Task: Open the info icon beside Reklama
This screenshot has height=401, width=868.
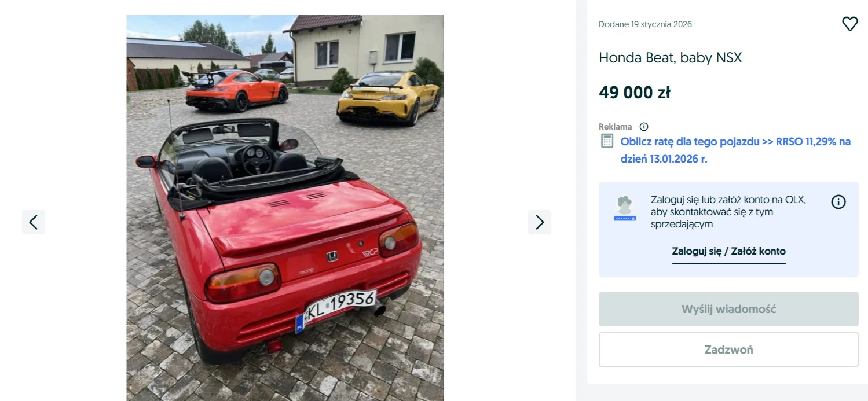Action: 644,127
